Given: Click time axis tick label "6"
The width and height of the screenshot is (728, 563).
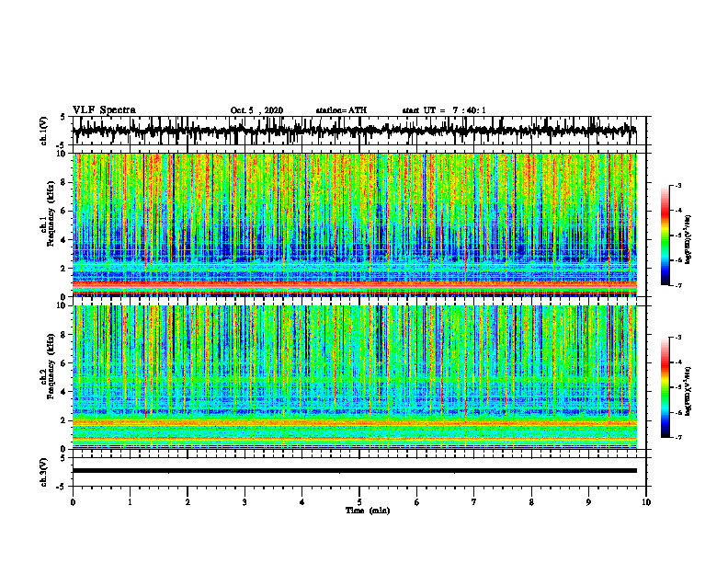Looking at the screenshot, I should pyautogui.click(x=417, y=502).
